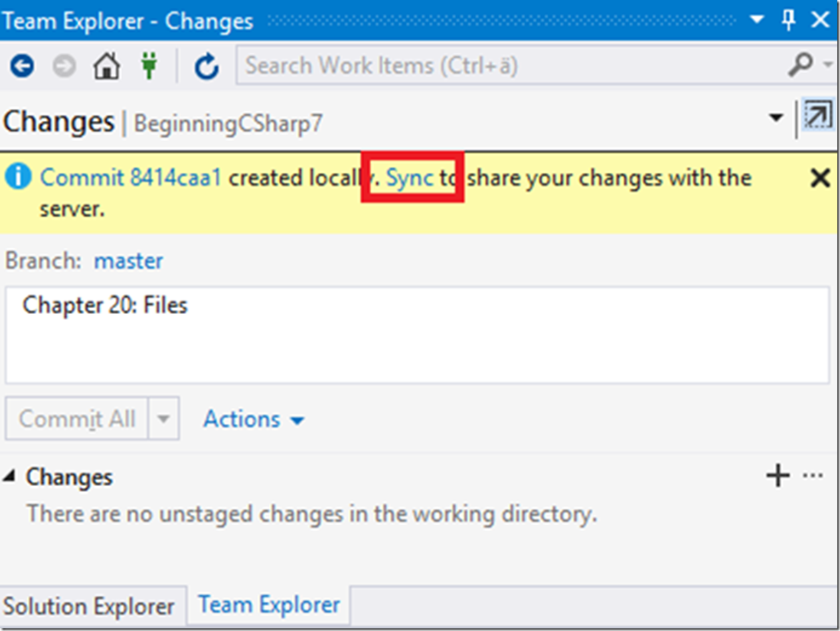
Task: Click the info icon in notification bar
Action: (19, 177)
